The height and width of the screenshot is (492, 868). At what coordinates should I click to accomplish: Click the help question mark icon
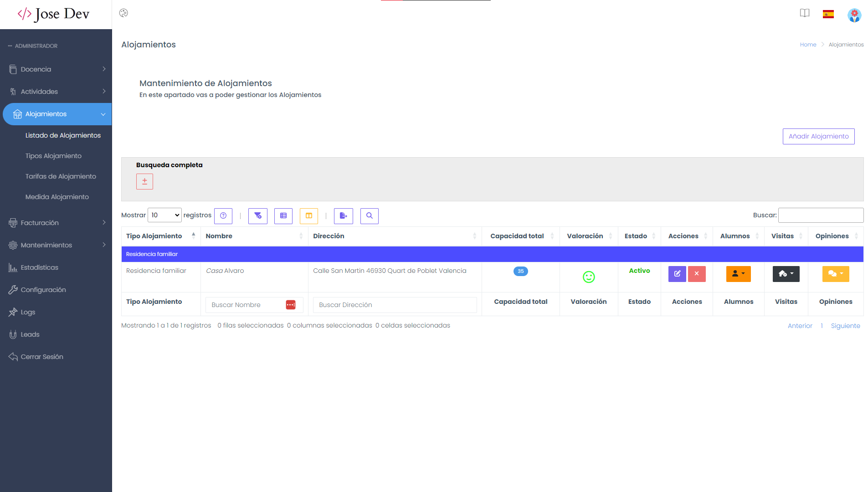223,216
